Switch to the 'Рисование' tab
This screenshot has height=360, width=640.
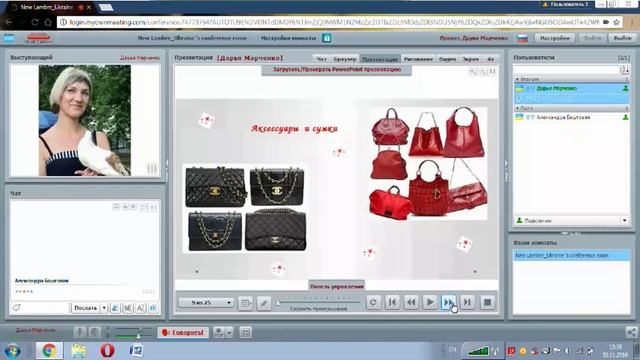tap(418, 59)
